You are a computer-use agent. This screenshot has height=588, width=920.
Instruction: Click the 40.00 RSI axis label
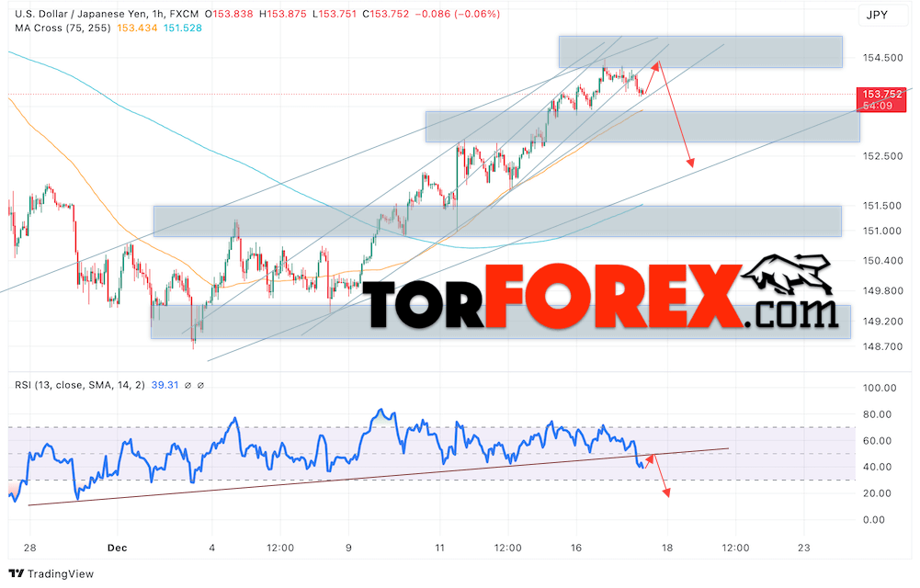(878, 468)
